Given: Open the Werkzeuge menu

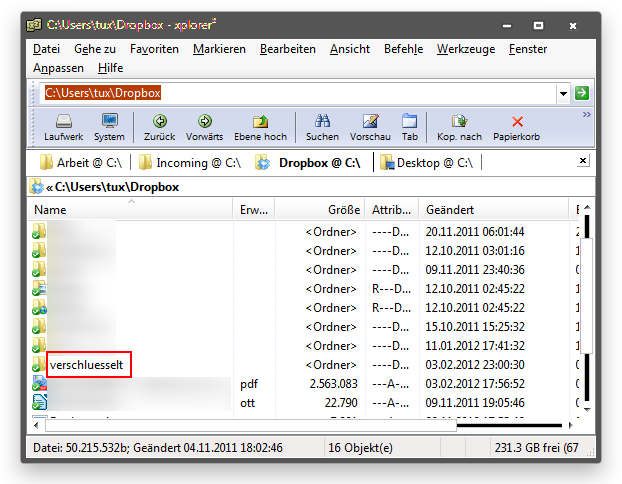Looking at the screenshot, I should 464,49.
